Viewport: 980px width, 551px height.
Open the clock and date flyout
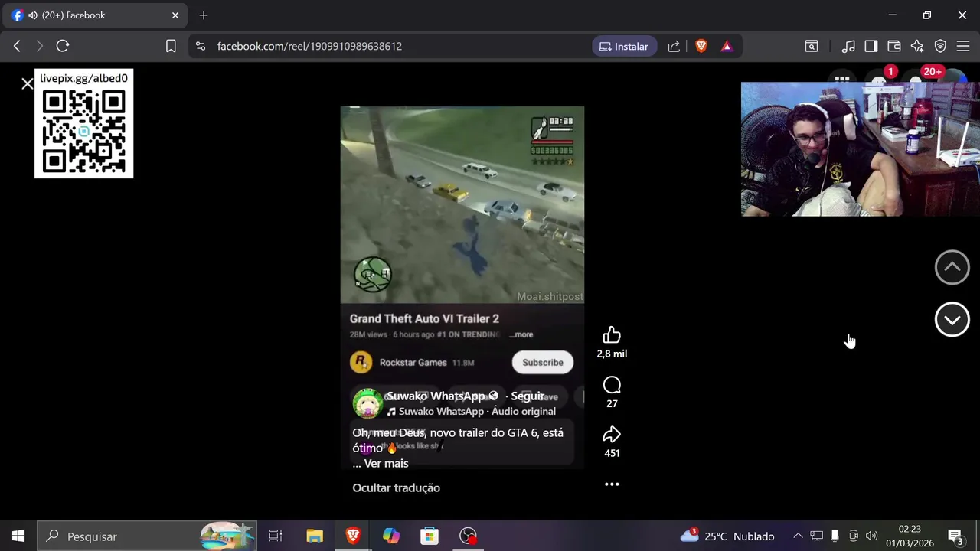tap(910, 536)
